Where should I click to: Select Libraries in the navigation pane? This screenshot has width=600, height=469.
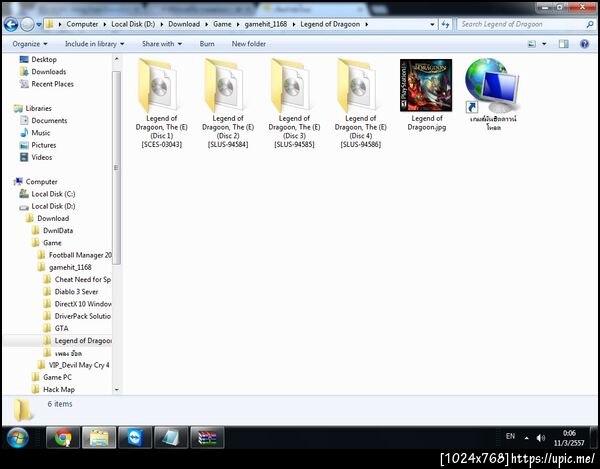click(33, 108)
